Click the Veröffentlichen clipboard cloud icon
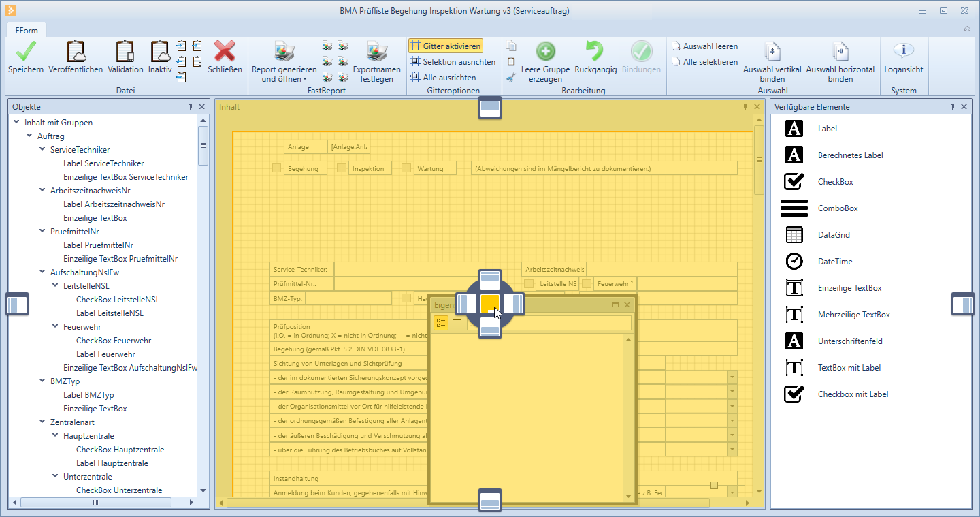This screenshot has height=517, width=980. point(76,52)
